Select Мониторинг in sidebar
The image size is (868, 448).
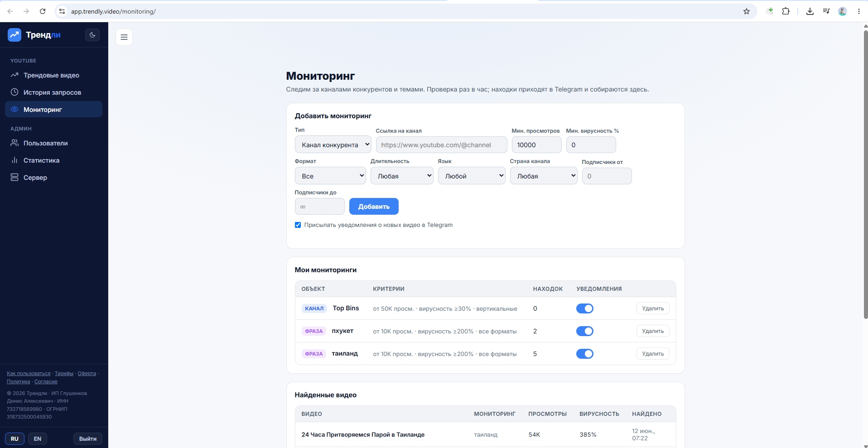[x=53, y=110]
